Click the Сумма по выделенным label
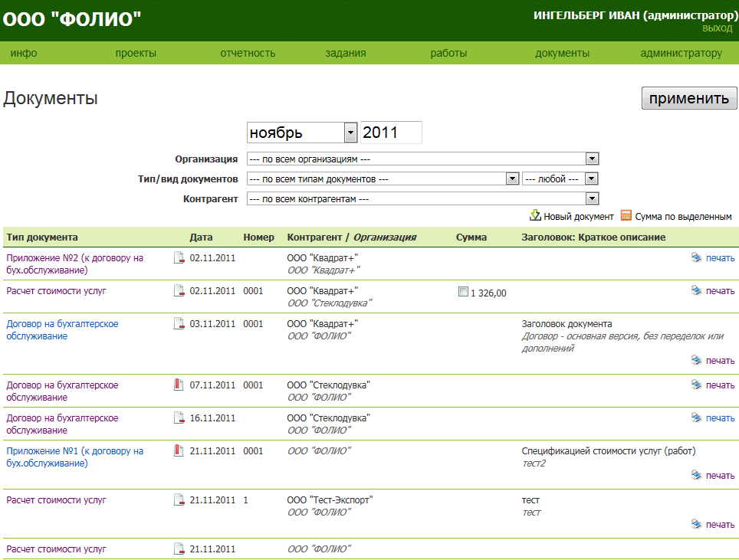The height and width of the screenshot is (560, 739). pyautogui.click(x=683, y=216)
